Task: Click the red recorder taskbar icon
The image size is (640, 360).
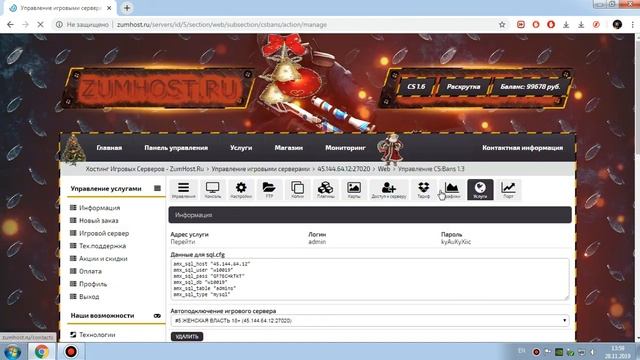Action: point(71,351)
